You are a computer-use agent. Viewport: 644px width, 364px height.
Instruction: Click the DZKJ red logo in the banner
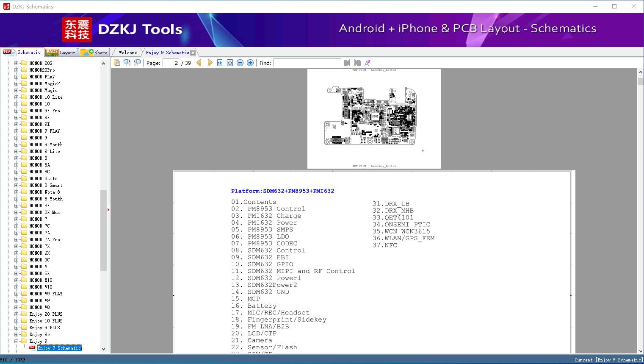pyautogui.click(x=77, y=30)
